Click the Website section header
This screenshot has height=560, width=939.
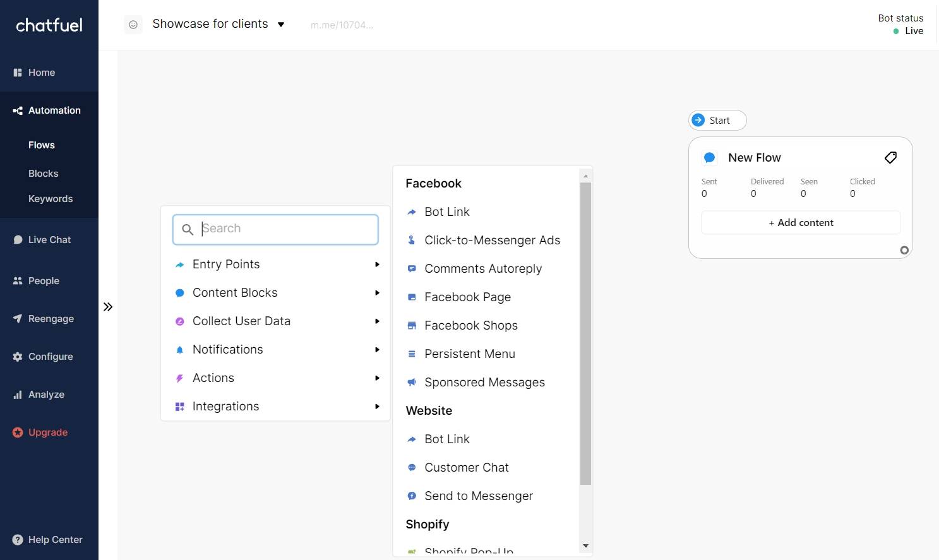tap(429, 411)
